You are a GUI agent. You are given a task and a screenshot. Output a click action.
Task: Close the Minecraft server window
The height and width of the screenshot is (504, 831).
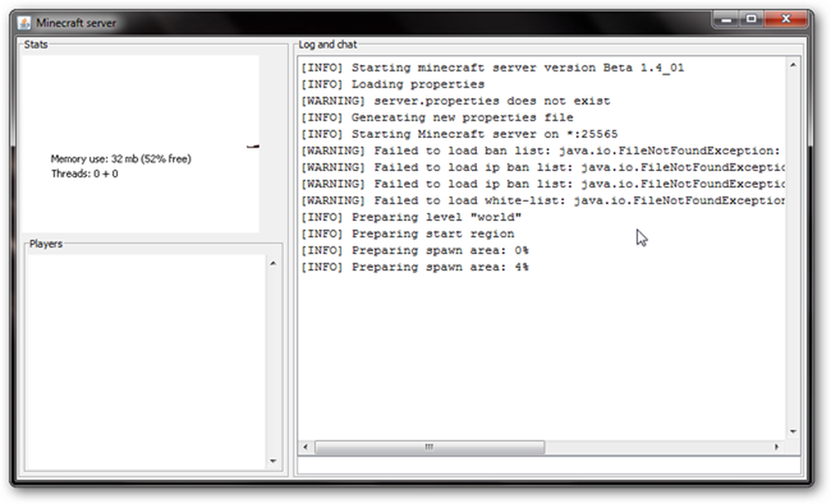[785, 20]
